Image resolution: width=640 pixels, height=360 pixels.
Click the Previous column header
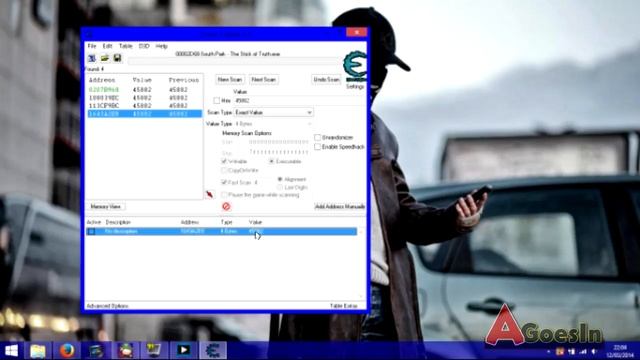point(184,80)
